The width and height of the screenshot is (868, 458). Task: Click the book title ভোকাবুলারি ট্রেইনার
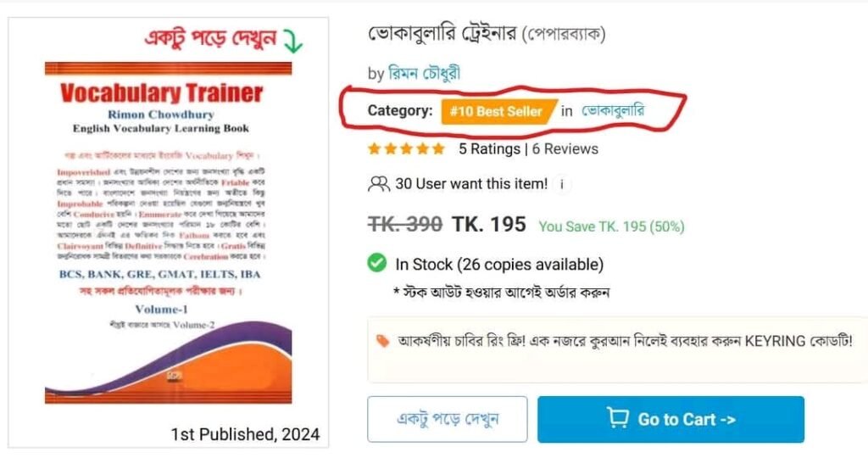(x=442, y=34)
